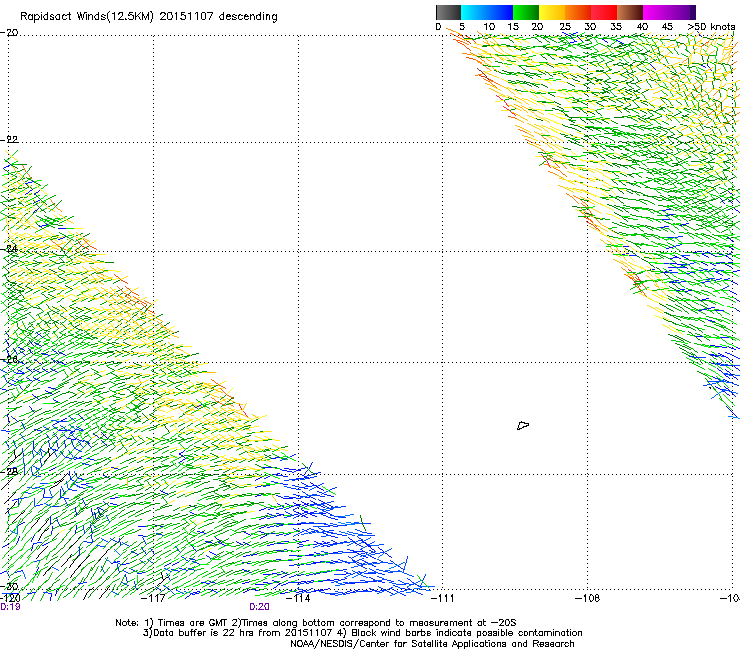Screen dimensions: 740x650
Task: Click the longitude label '-108'
Action: coord(587,598)
